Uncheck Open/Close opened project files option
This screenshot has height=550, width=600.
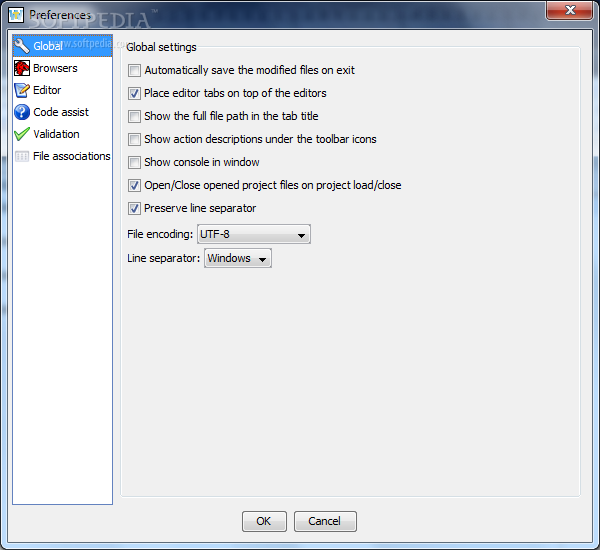click(x=134, y=185)
